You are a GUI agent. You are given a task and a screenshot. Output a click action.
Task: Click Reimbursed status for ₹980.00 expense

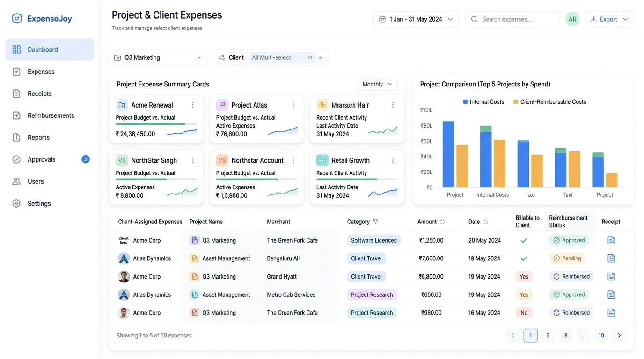click(571, 313)
